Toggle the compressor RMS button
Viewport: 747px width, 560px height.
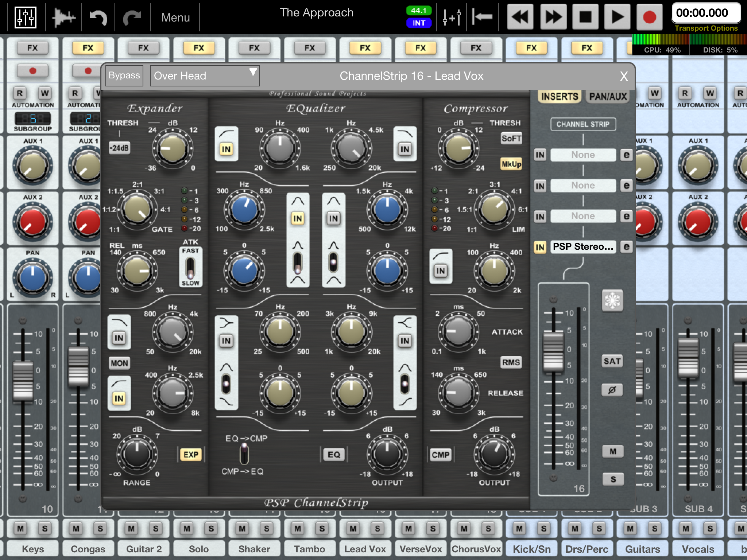pos(511,362)
